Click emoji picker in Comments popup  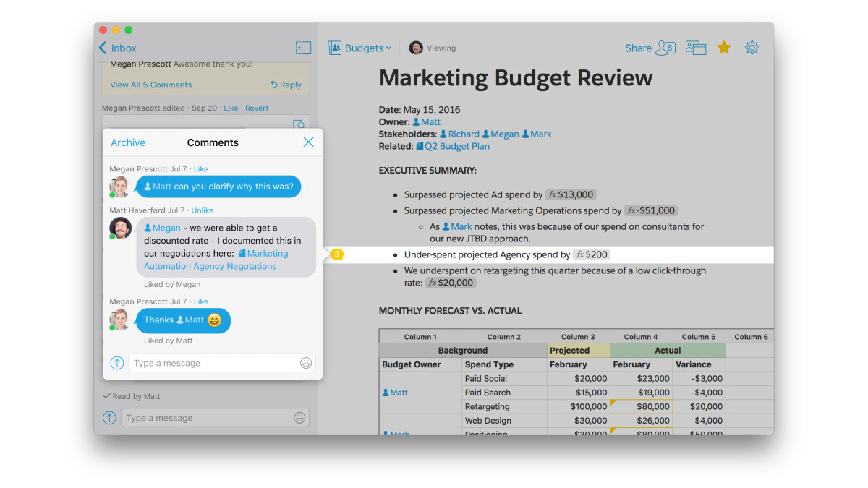[306, 363]
